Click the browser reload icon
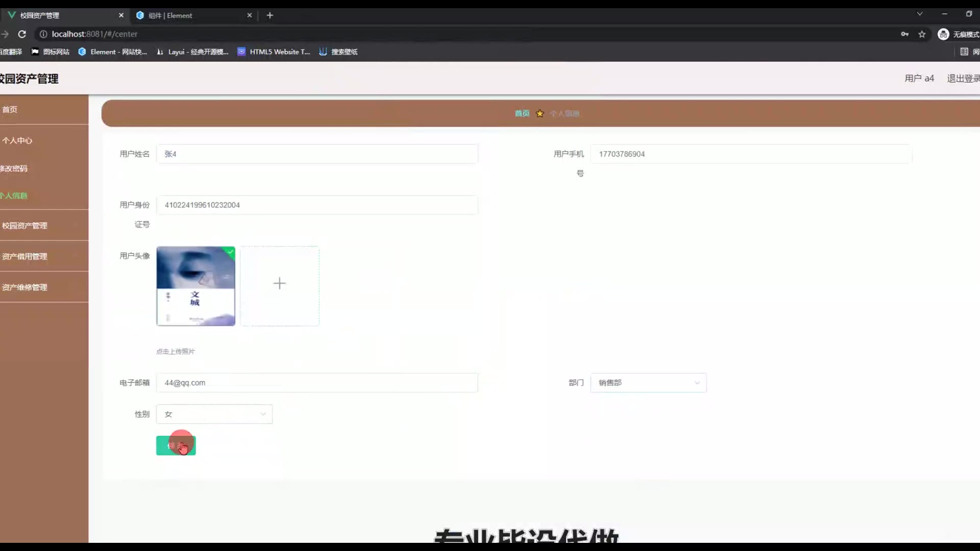980x551 pixels. (x=22, y=34)
